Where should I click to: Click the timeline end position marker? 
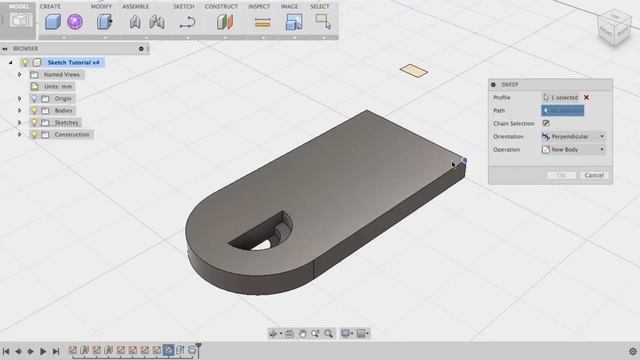(198, 349)
